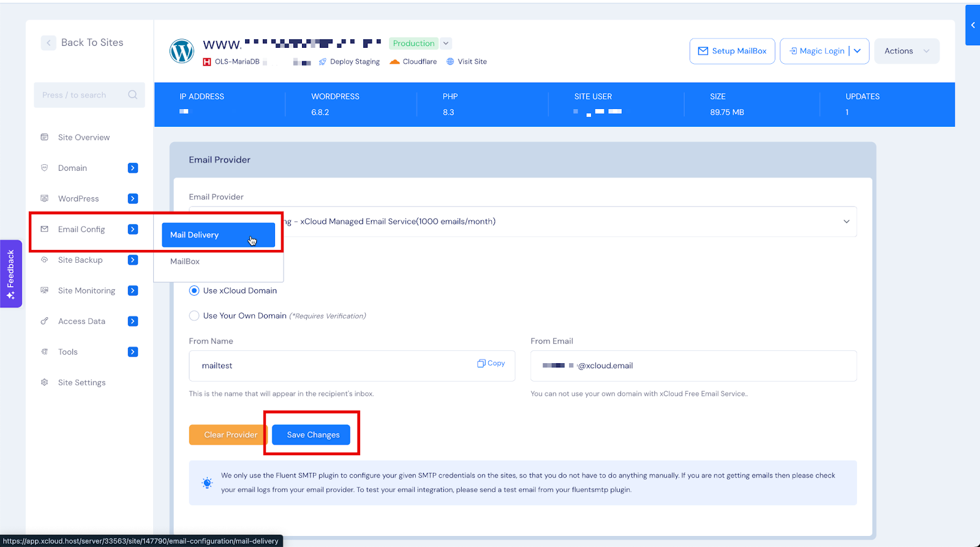This screenshot has width=980, height=547.
Task: Click the search magnifier icon
Action: (132, 95)
